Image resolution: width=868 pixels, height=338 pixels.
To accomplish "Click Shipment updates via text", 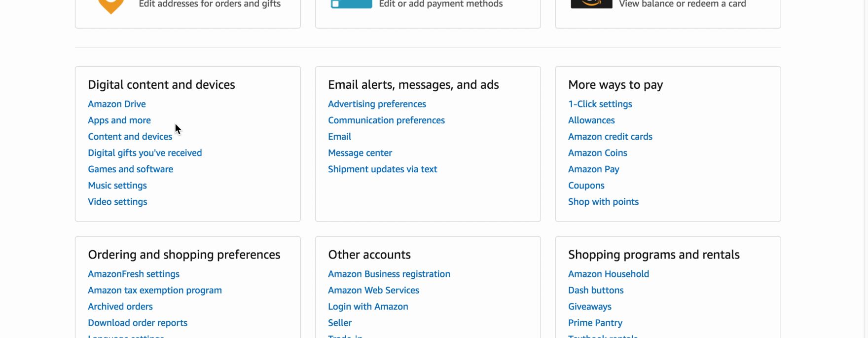I will pos(382,169).
